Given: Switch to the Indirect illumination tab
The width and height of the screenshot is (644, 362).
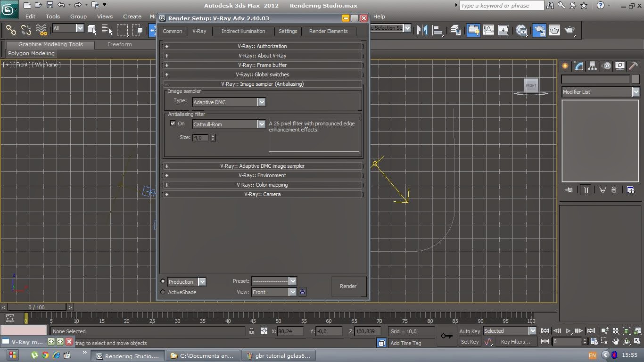Looking at the screenshot, I should (x=243, y=31).
